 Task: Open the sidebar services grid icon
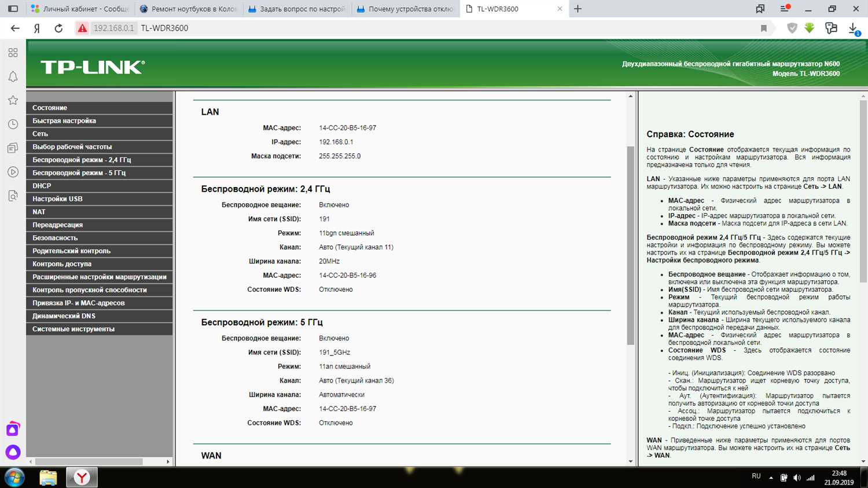point(13,53)
